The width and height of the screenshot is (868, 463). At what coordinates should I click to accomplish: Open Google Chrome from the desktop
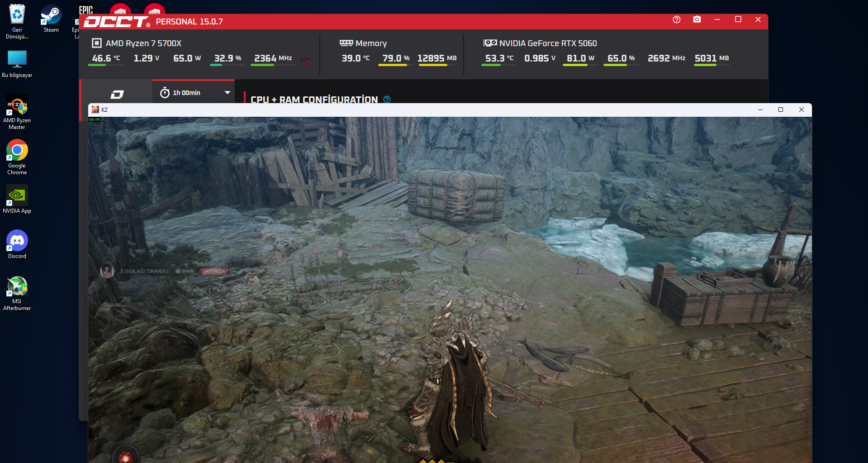tap(17, 157)
